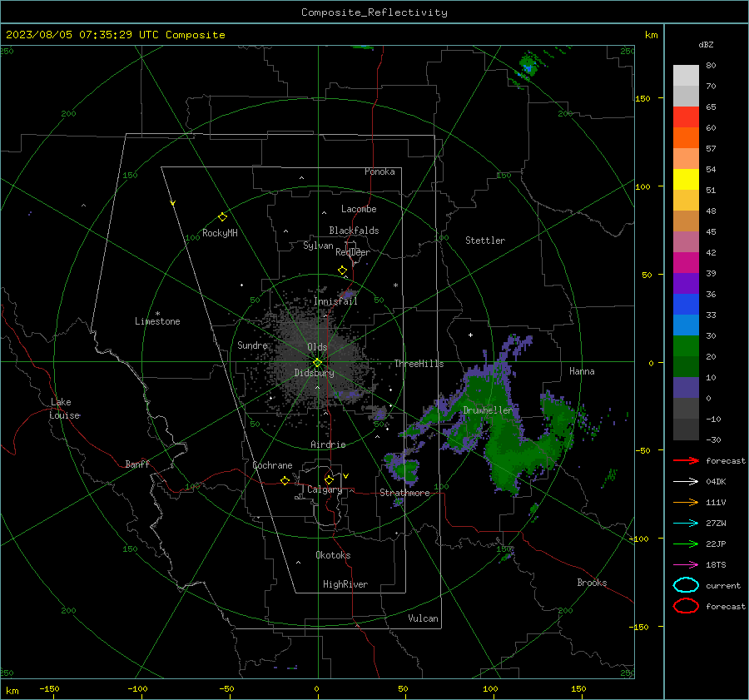
Task: Click the orange 111V arrow legend icon
Action: coord(686,502)
